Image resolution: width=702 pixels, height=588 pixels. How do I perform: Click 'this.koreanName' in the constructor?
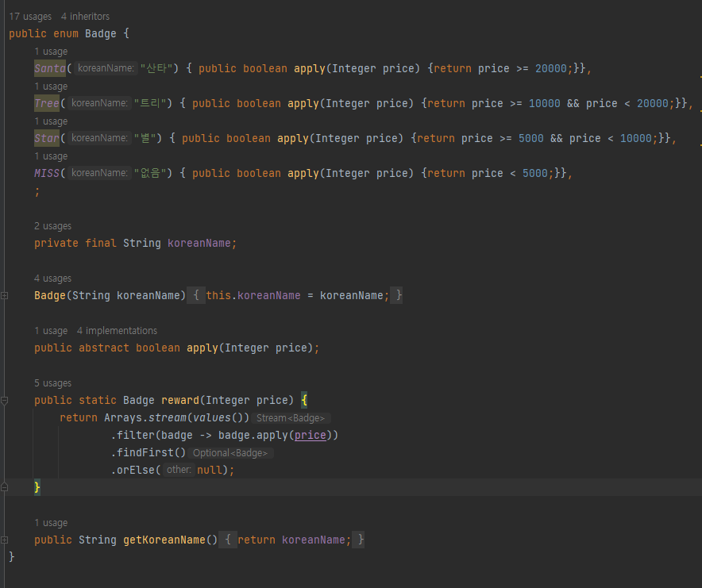[253, 295]
